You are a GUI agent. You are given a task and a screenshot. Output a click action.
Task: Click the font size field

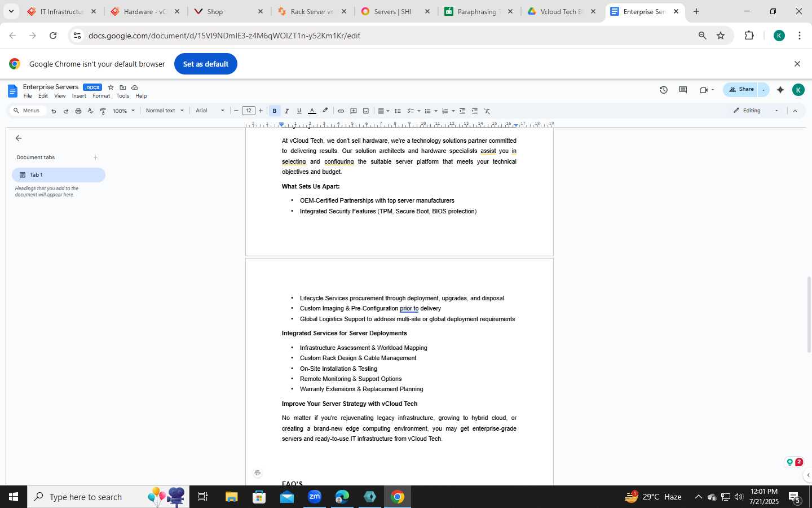(249, 111)
